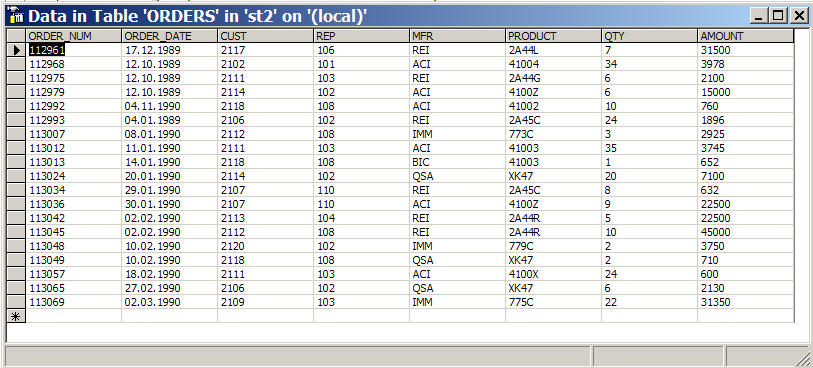
Task: Click amount cell 710
Action: pos(746,260)
